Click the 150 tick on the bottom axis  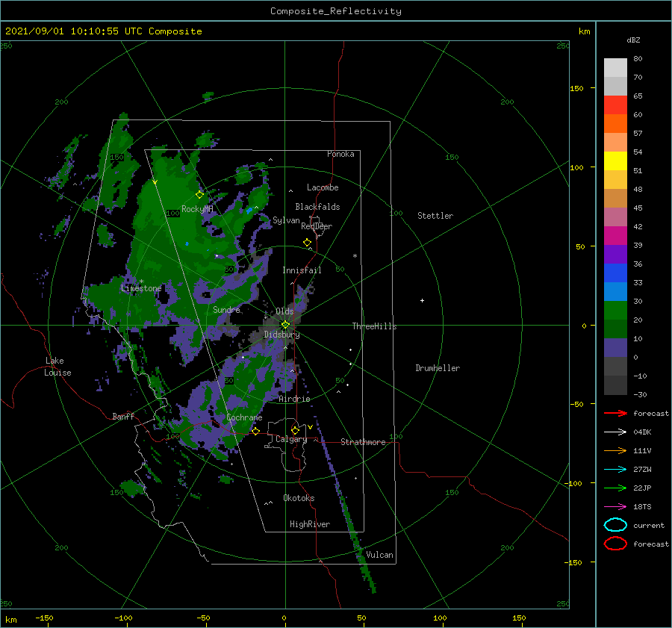519,618
